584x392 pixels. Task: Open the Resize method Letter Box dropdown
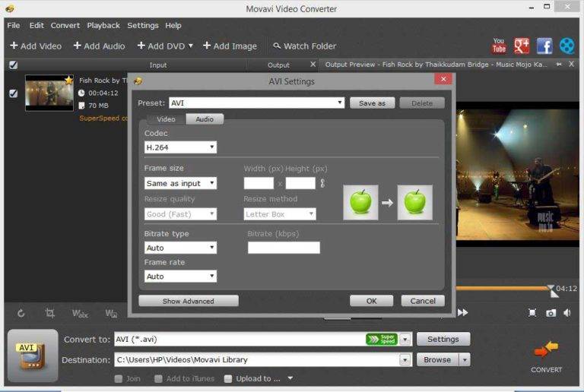click(280, 214)
